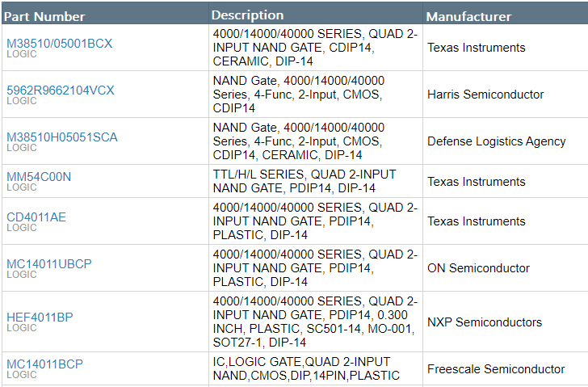This screenshot has width=588, height=387.
Task: Click the Defense Logistics Agency cell
Action: [x=496, y=141]
